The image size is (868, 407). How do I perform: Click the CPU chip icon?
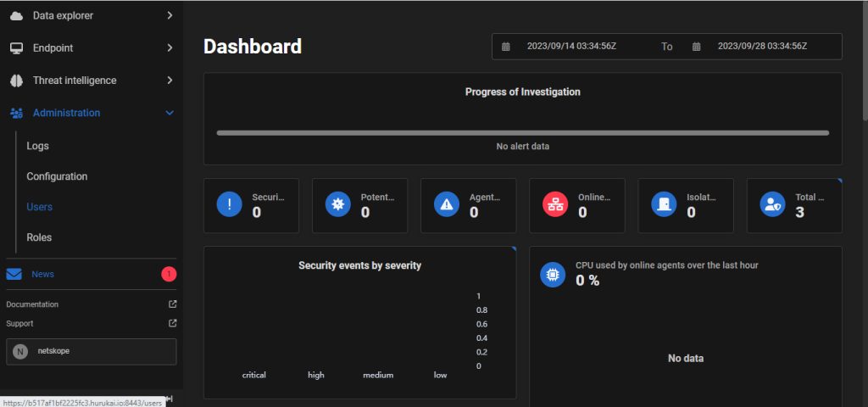point(553,275)
